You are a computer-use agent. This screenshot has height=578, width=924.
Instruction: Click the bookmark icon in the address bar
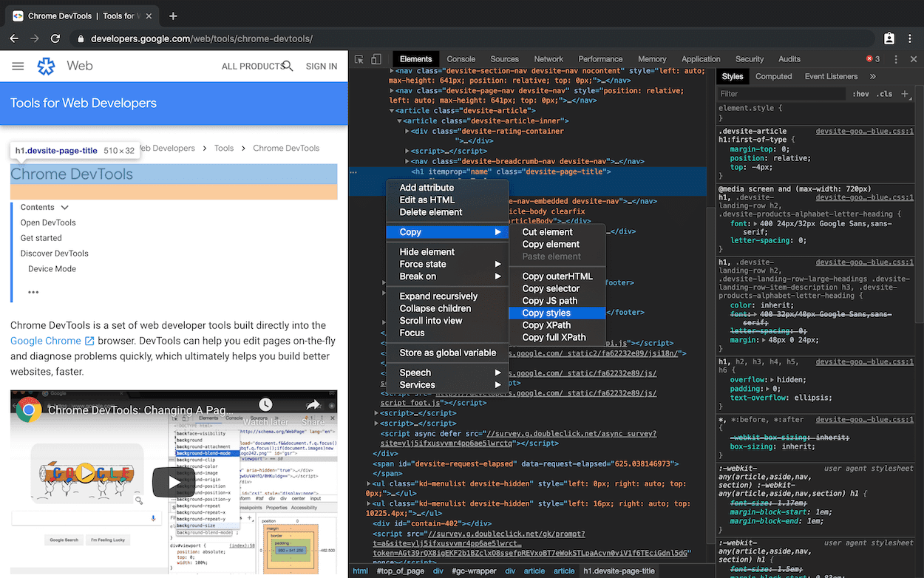point(889,38)
